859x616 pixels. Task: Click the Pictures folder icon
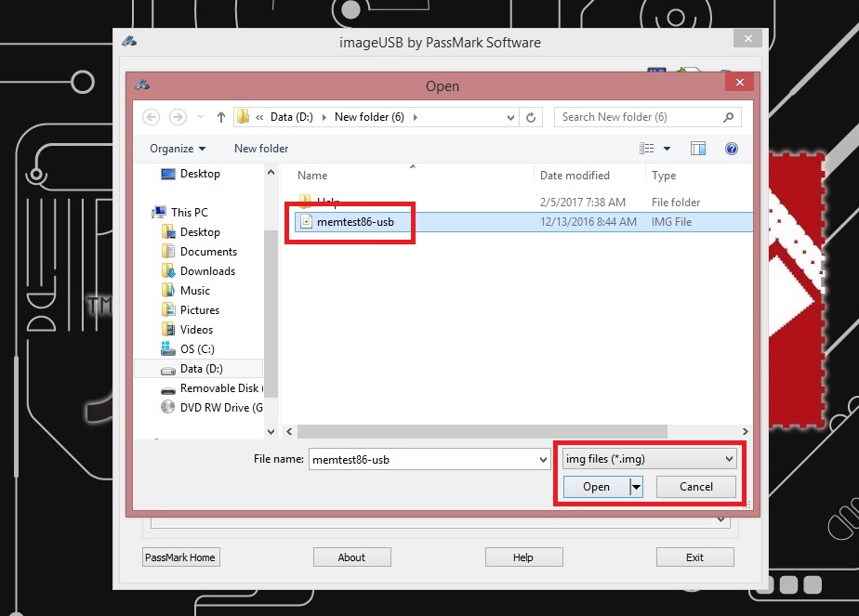pos(168,310)
